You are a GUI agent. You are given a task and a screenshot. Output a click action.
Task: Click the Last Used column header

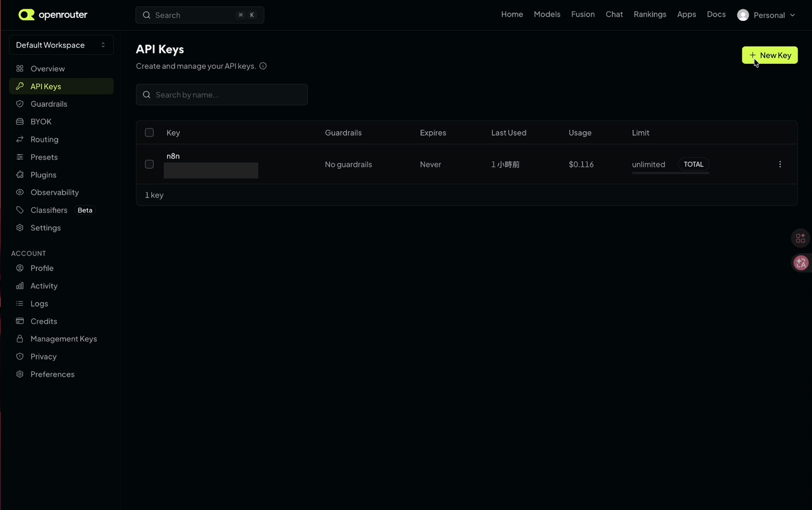509,133
